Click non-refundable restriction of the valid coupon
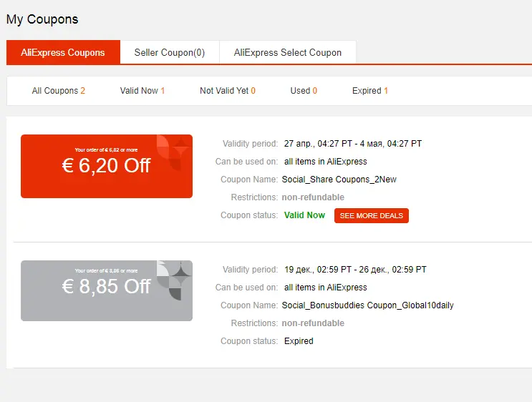Screen dimensions: 532x402 313,197
